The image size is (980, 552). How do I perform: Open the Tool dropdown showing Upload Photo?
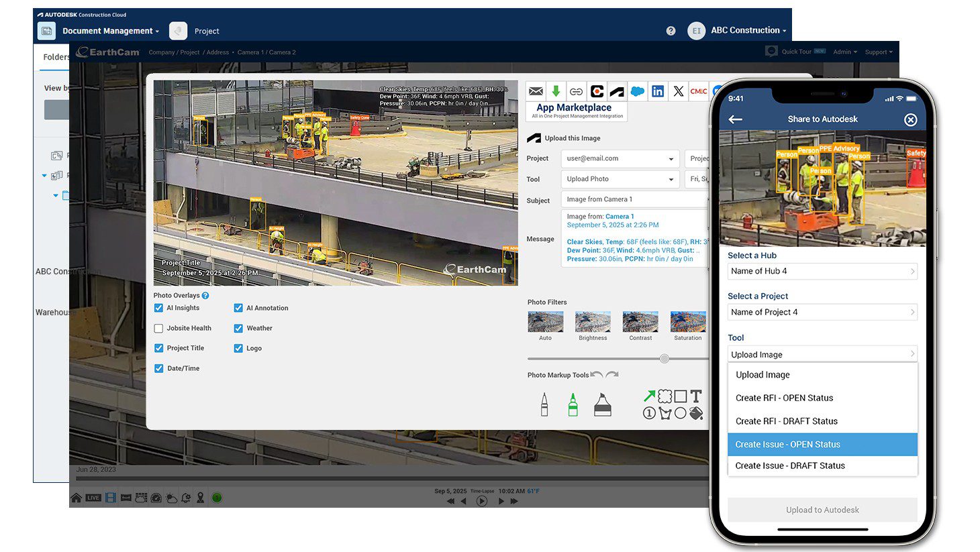[x=619, y=179]
